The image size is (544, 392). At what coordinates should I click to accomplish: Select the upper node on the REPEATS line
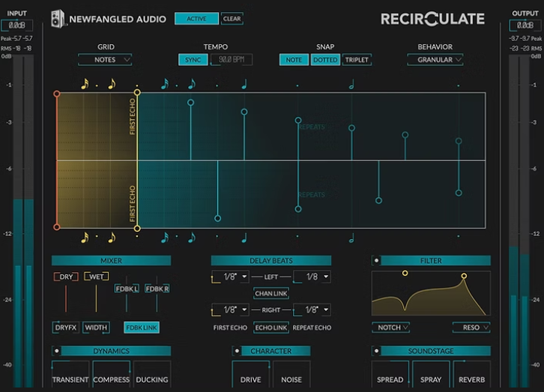[x=298, y=121]
